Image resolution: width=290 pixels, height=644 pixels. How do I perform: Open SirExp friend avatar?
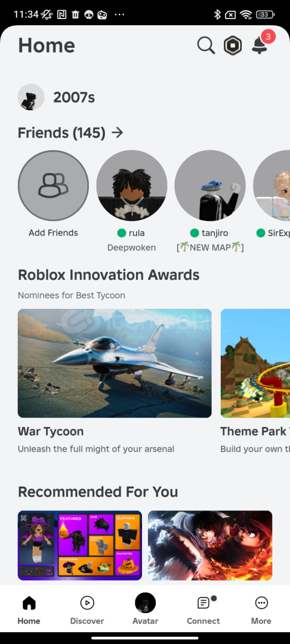[272, 185]
